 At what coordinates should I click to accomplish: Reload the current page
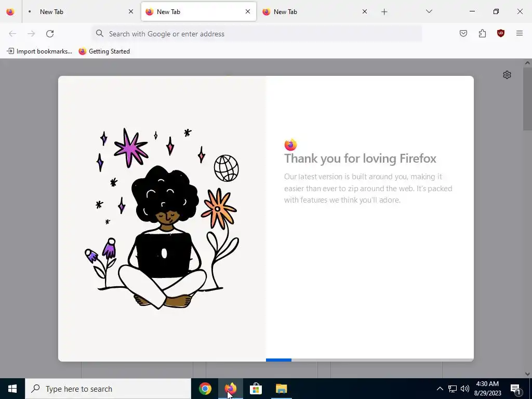50,34
